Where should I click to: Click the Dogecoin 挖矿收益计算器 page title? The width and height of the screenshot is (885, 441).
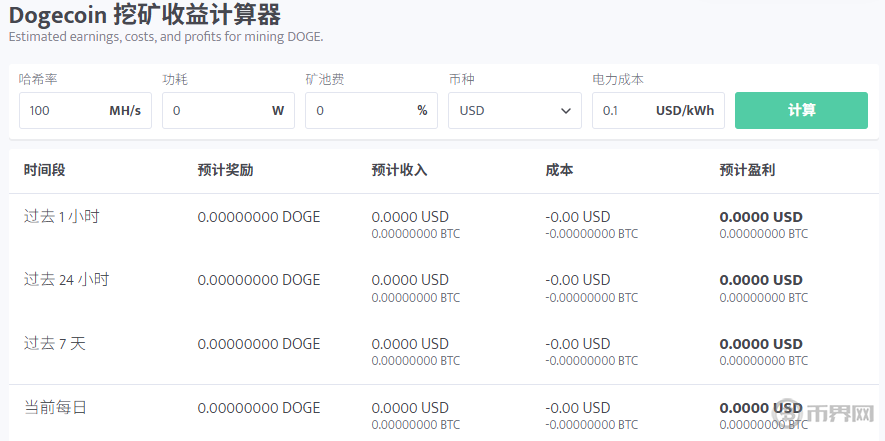145,15
